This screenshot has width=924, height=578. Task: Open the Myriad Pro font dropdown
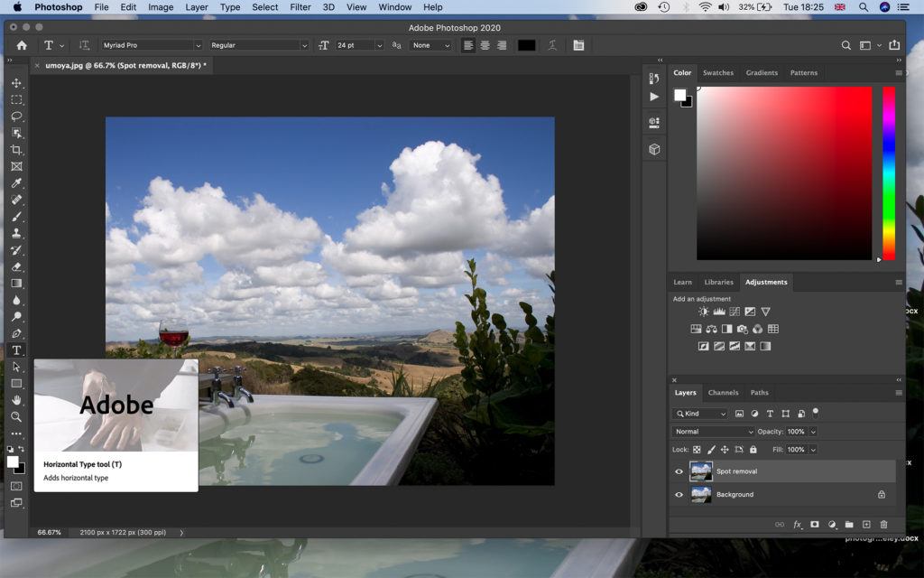click(151, 45)
